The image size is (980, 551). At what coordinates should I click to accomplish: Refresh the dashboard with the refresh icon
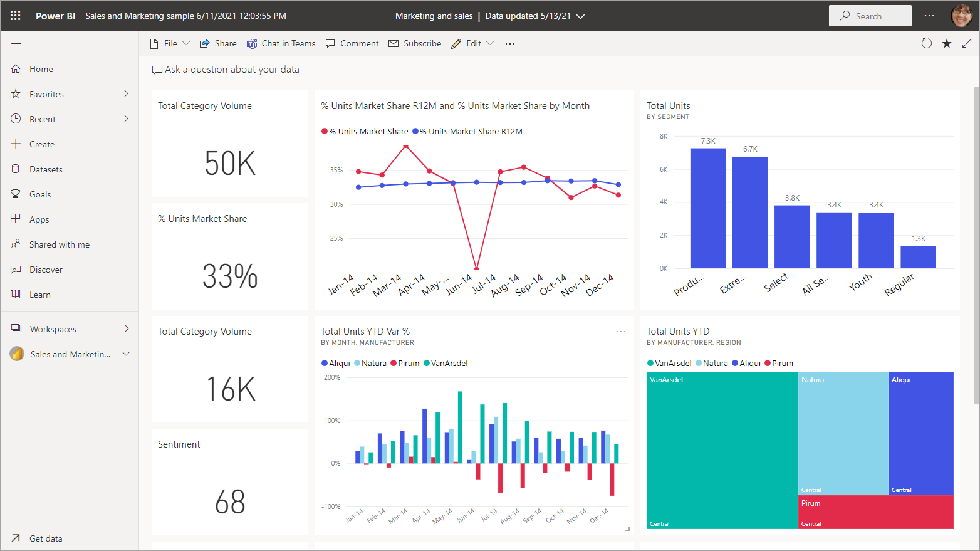[x=926, y=43]
